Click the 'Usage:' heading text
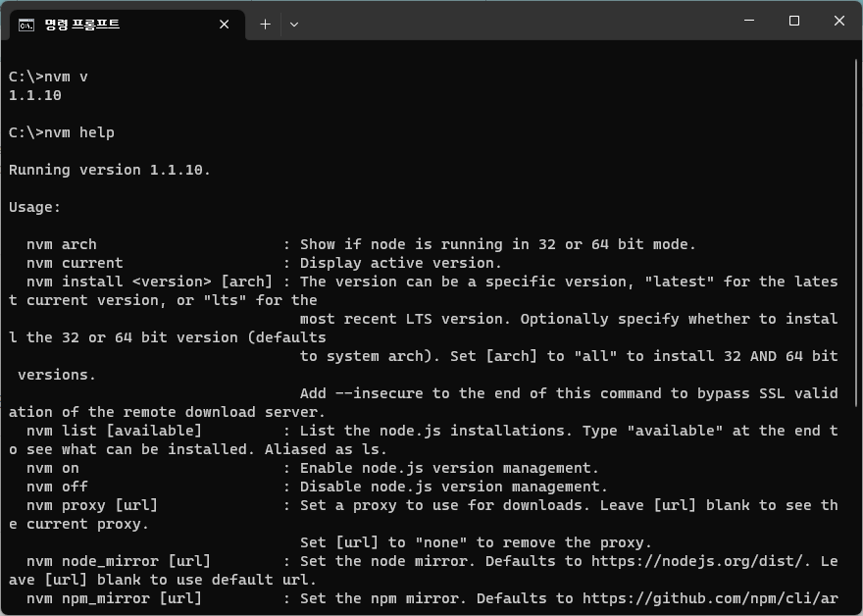The height and width of the screenshot is (616, 863). pos(34,208)
